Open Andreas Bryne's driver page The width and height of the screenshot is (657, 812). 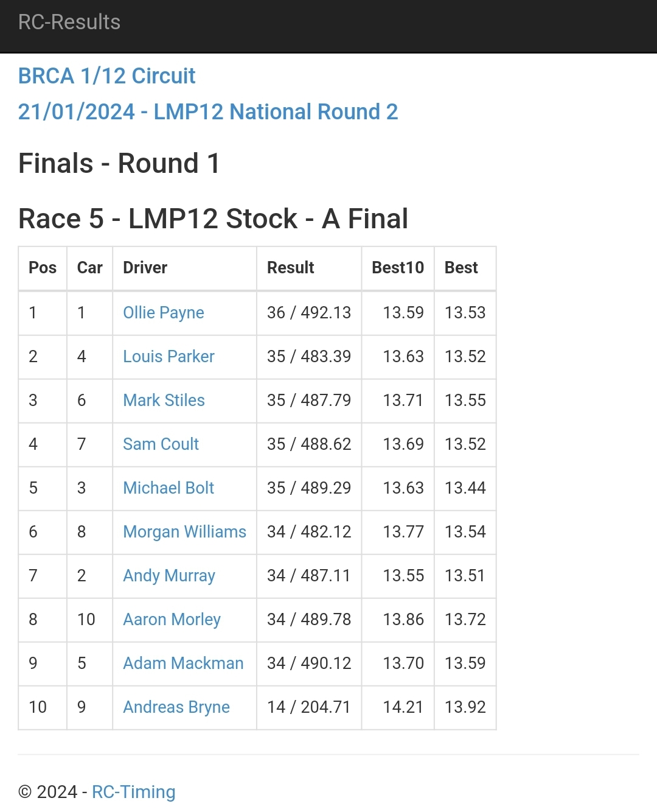(176, 707)
